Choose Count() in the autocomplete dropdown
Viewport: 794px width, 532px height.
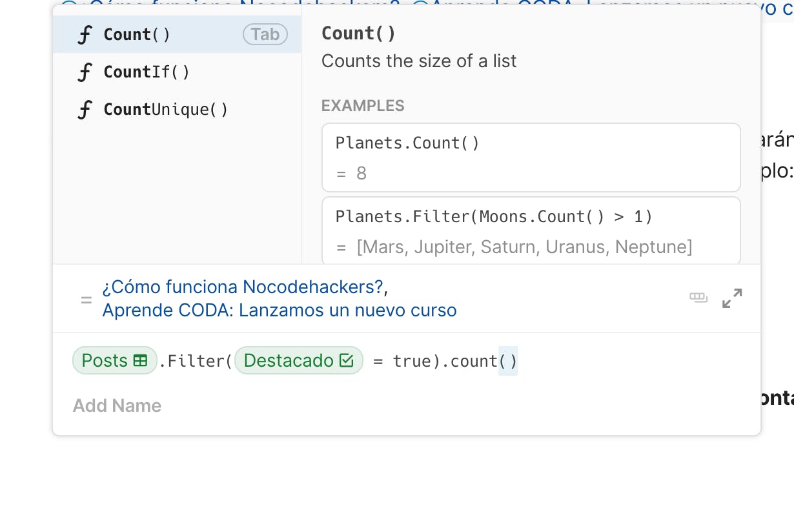pos(136,34)
